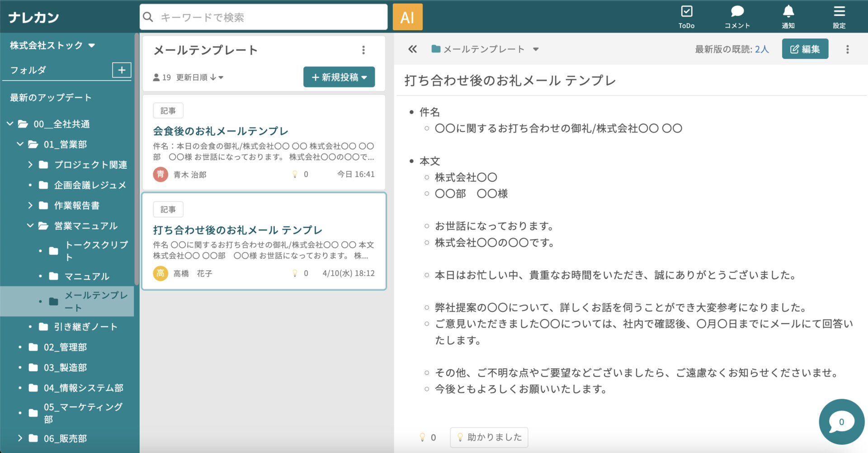Click article heading 打ち合わせ後のお礼メール テンプレ
The height and width of the screenshot is (453, 868).
click(x=510, y=81)
